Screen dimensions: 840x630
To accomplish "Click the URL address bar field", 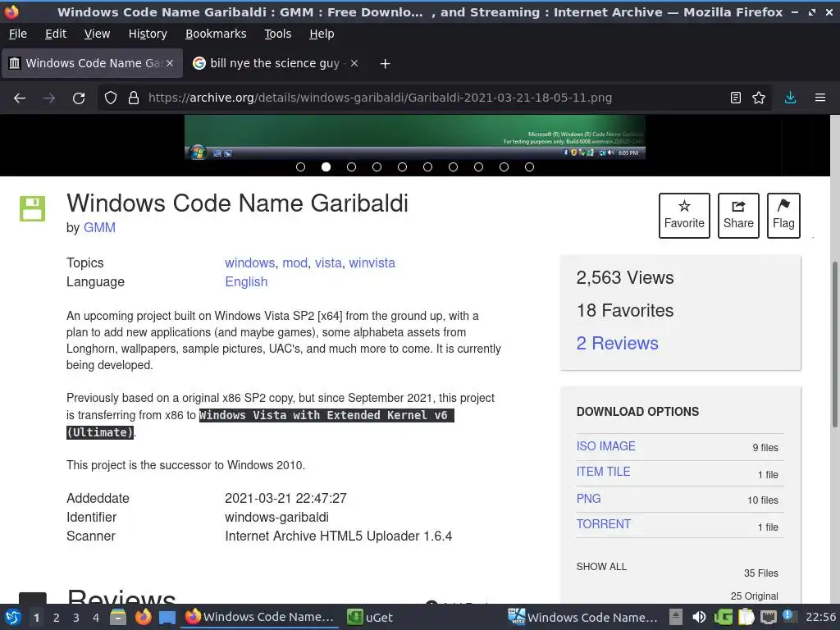I will pyautogui.click(x=433, y=98).
